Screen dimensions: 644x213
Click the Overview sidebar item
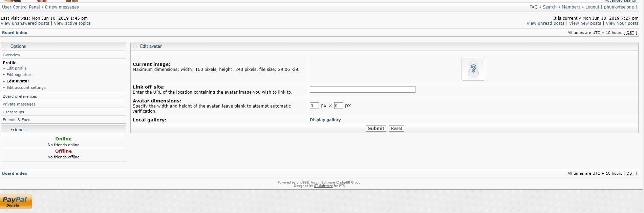pos(11,55)
